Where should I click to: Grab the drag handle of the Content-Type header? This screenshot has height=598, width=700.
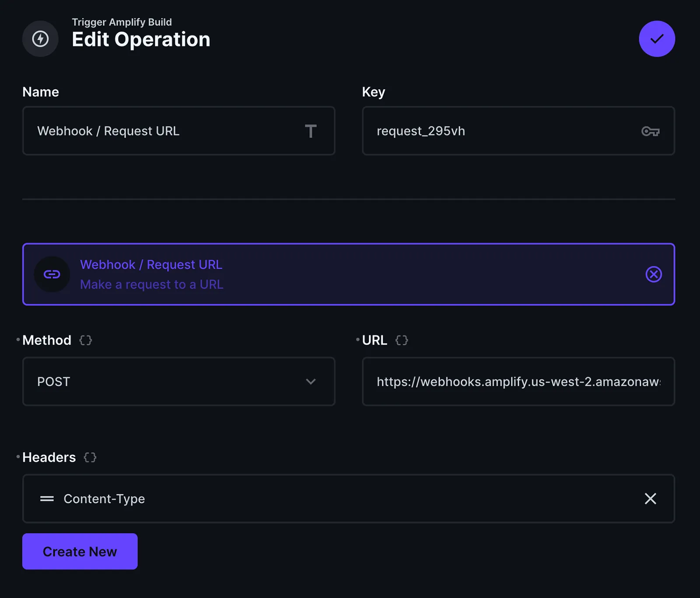[47, 499]
